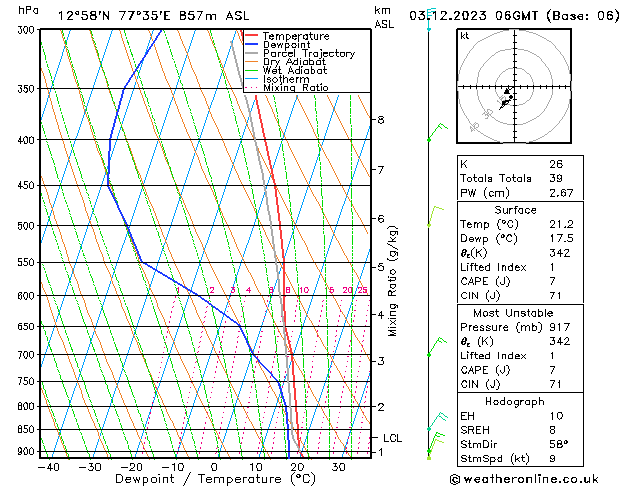Screen dimensions: 629x486
Task: Click the StmDir value 58°
Action: [559, 445]
